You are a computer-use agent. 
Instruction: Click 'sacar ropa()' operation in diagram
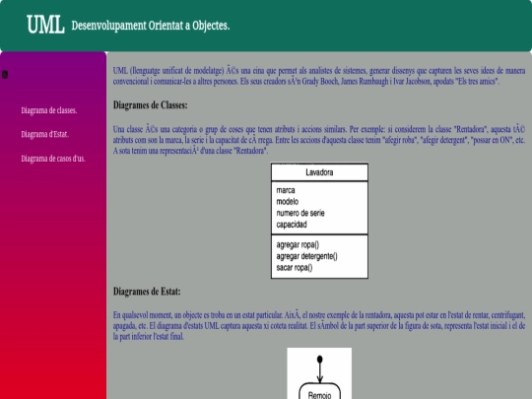point(295,268)
